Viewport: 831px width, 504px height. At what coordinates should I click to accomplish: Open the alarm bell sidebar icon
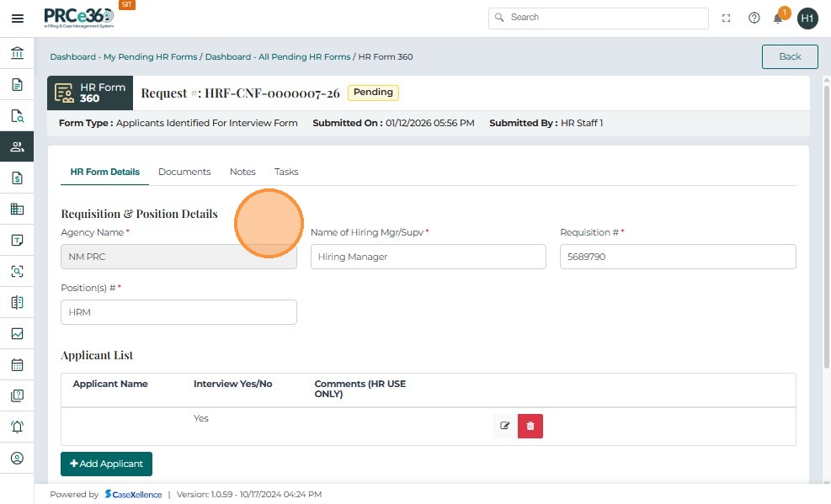(17, 427)
